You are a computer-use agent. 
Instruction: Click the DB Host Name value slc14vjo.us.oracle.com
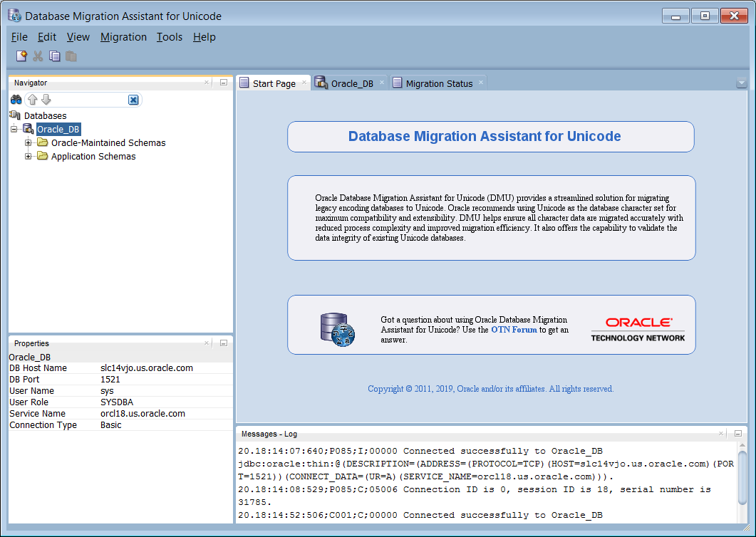coord(147,367)
